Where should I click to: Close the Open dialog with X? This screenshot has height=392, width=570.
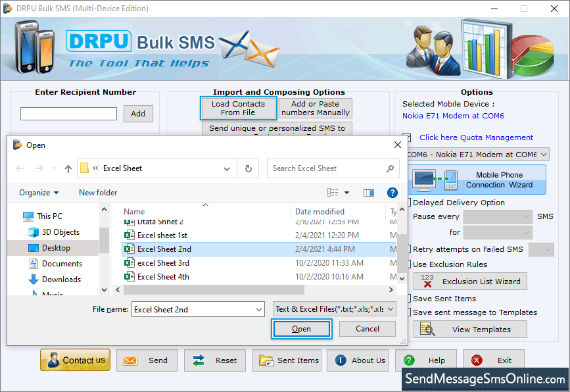pyautogui.click(x=398, y=145)
